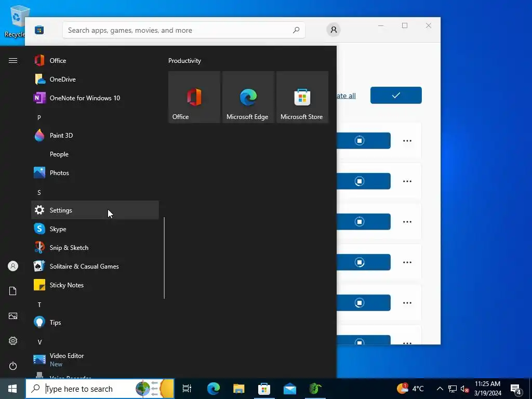
Task: Open Mail from the taskbar
Action: tap(290, 389)
